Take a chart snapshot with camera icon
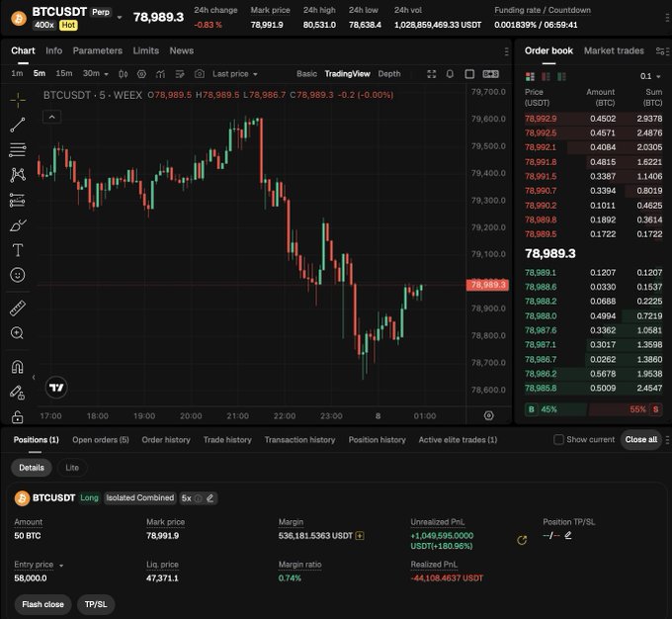 pyautogui.click(x=200, y=74)
